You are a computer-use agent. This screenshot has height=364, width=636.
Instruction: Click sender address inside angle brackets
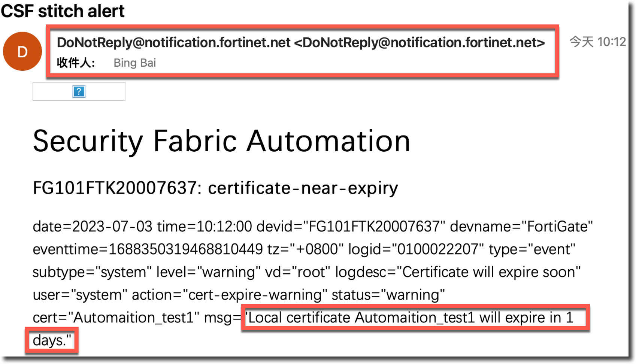point(420,43)
